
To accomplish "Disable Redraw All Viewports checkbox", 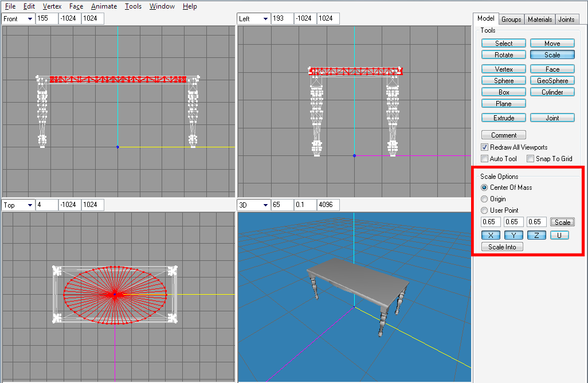I will (x=485, y=147).
